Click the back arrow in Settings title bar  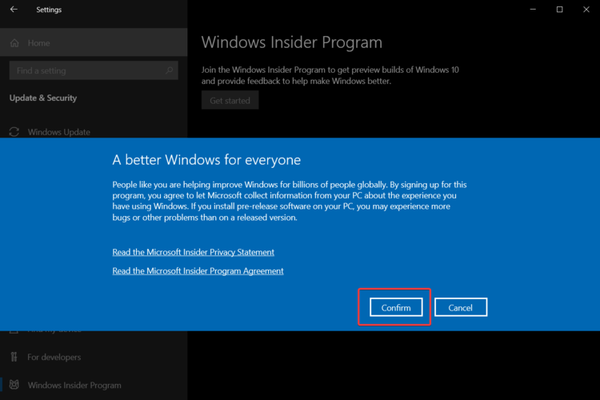[14, 9]
